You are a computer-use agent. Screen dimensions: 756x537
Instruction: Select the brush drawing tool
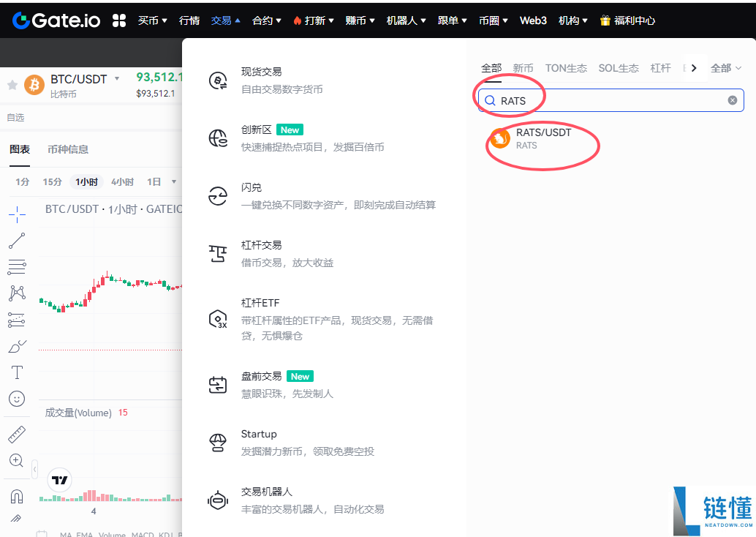17,346
